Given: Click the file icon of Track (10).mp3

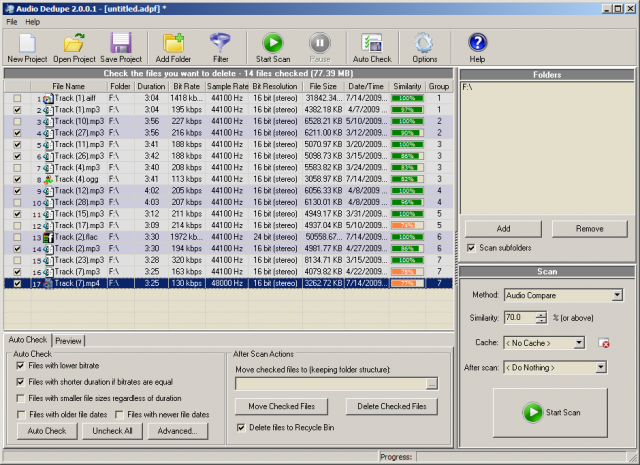Looking at the screenshot, I should 48,122.
